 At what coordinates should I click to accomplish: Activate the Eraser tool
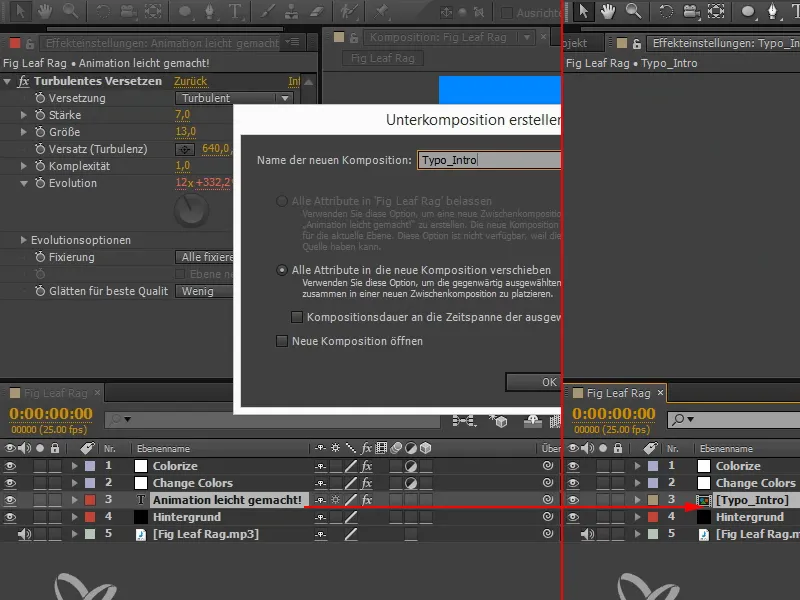(316, 11)
